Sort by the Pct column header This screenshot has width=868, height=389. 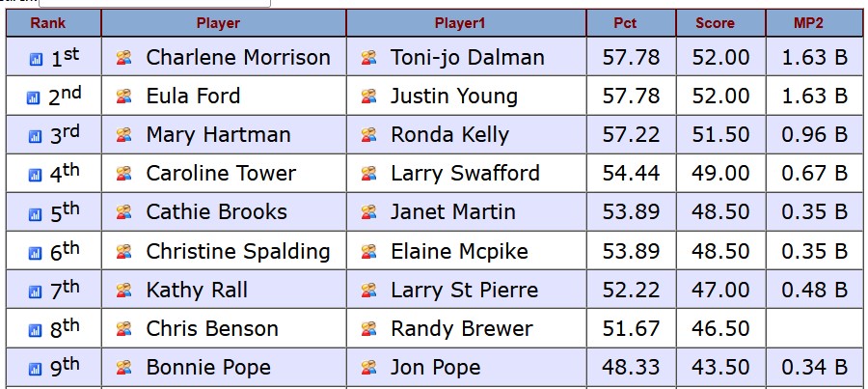(x=625, y=23)
